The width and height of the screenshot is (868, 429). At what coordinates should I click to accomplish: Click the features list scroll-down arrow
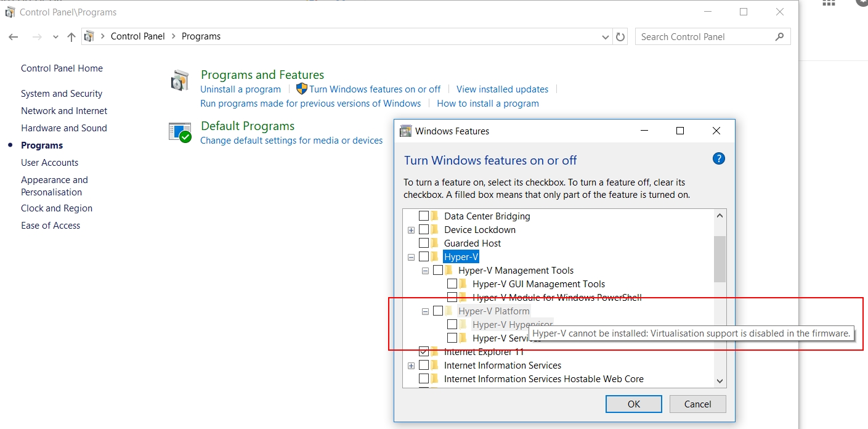[720, 381]
